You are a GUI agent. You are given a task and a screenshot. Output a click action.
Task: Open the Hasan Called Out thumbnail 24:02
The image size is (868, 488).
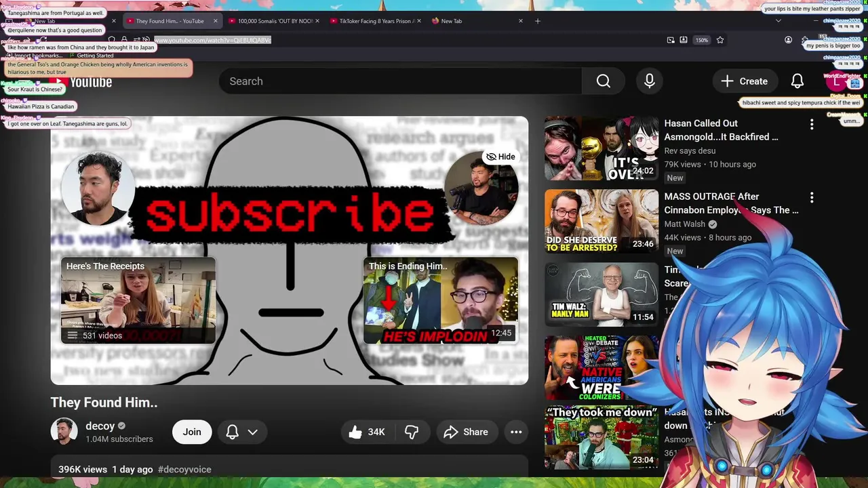point(601,148)
